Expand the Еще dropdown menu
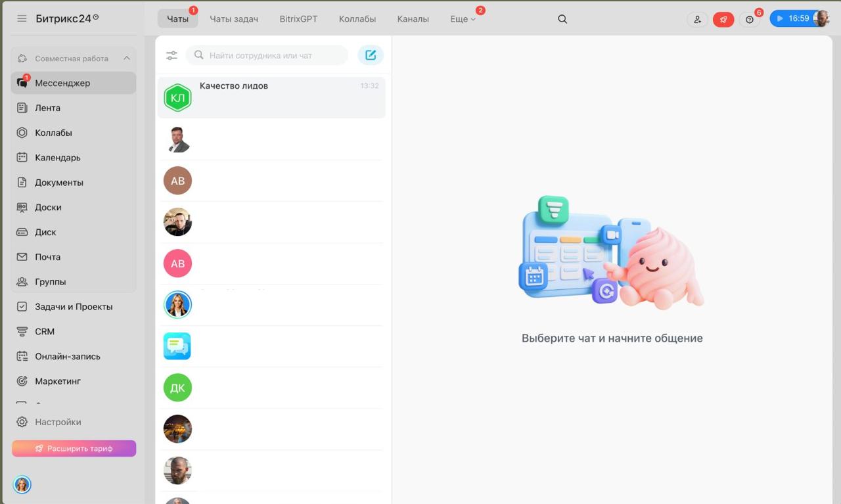Screen dimensions: 841x504 [463, 19]
